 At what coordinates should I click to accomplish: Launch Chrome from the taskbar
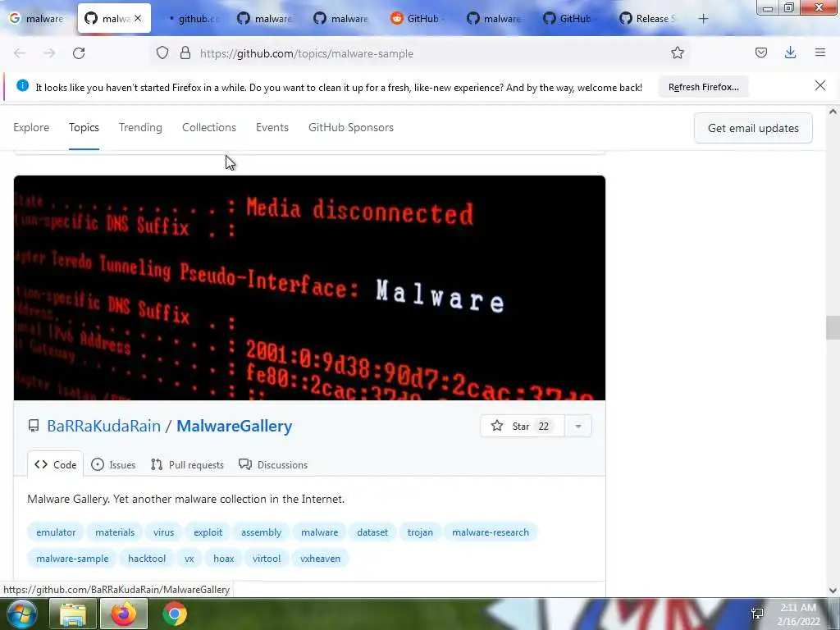click(175, 614)
